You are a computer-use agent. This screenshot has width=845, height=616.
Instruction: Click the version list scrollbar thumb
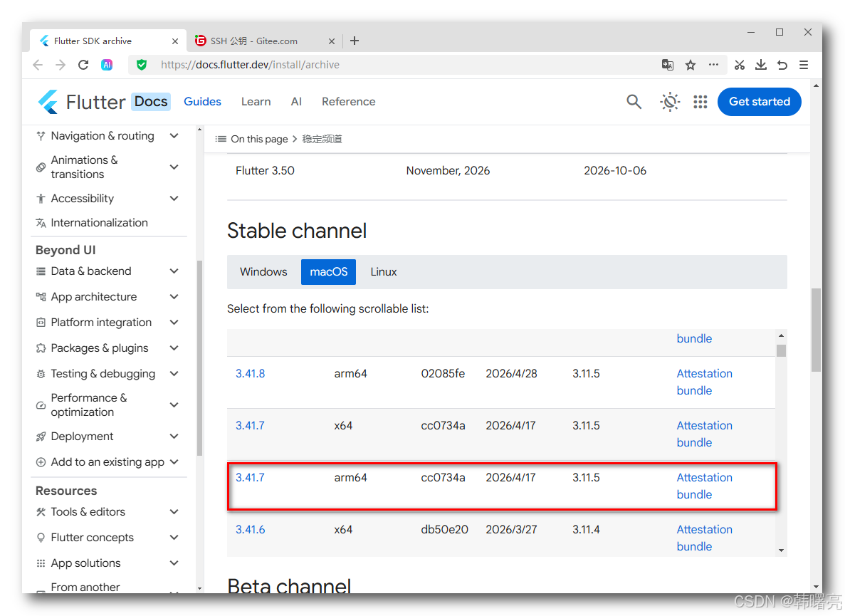(781, 351)
